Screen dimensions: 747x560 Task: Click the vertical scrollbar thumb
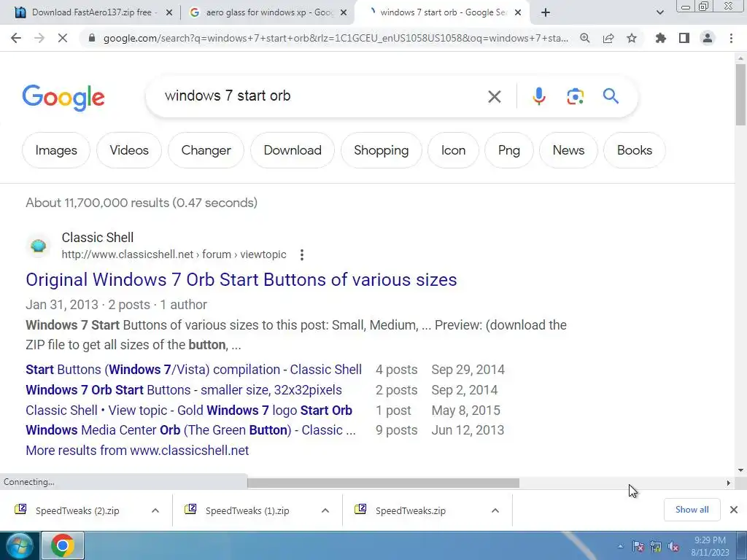pos(740,94)
